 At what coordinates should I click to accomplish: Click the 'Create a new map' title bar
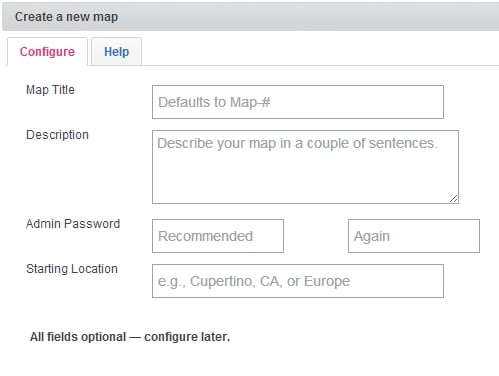[x=251, y=17]
